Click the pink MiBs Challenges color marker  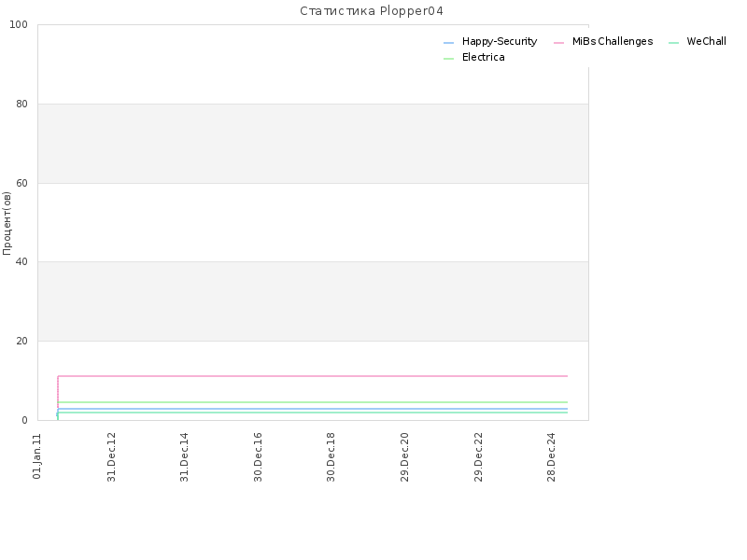point(558,43)
